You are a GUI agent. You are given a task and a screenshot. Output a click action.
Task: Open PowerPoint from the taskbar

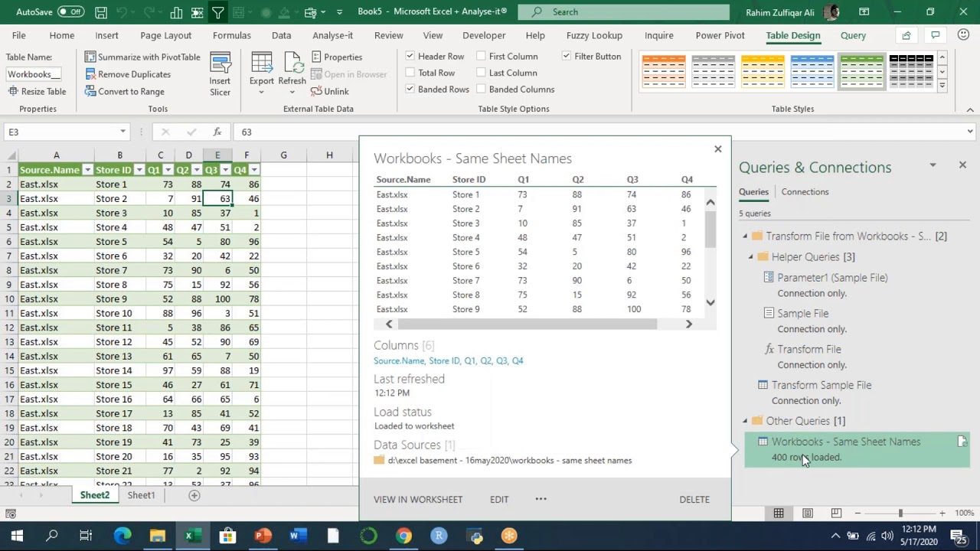tap(263, 536)
